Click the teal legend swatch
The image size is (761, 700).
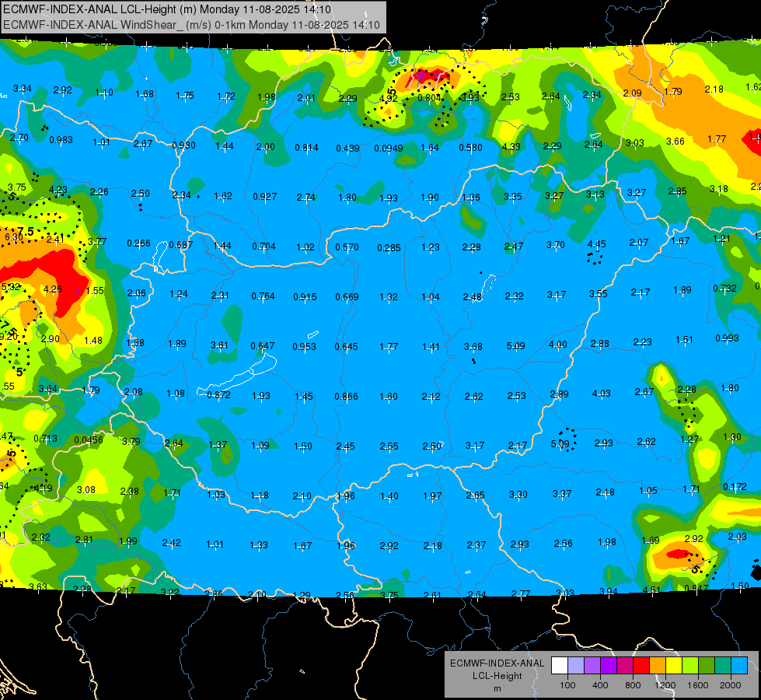(723, 666)
